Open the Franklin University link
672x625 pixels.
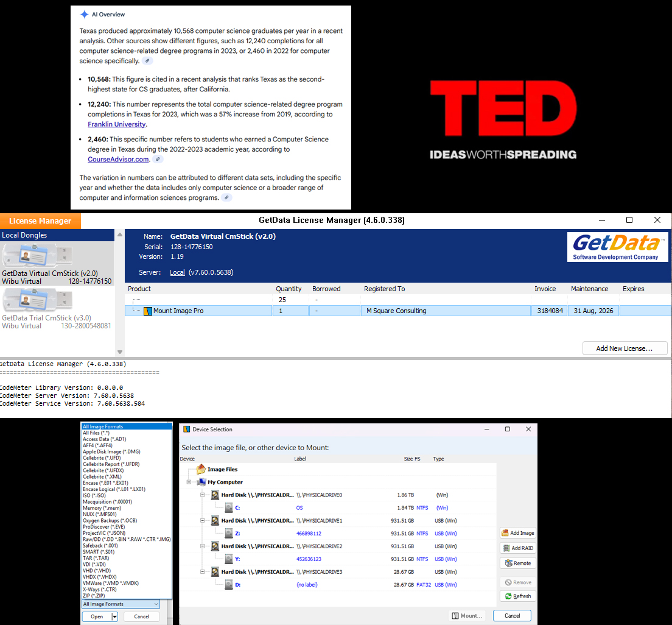click(x=117, y=124)
